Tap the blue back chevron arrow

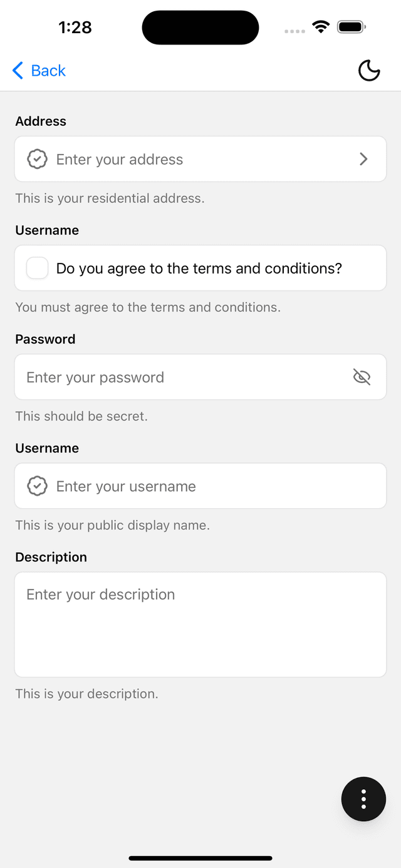point(18,71)
